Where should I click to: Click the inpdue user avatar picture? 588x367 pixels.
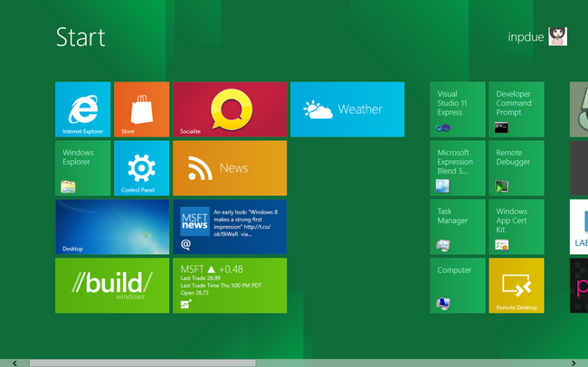point(557,36)
